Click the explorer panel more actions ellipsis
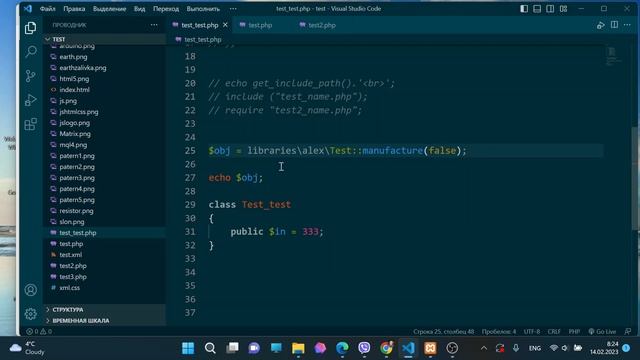The width and height of the screenshot is (640, 360). point(154,25)
